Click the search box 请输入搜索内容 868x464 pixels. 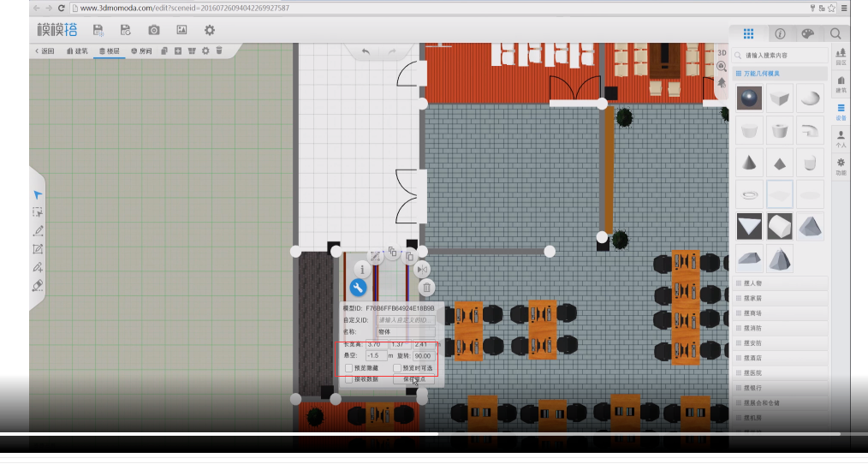point(781,56)
